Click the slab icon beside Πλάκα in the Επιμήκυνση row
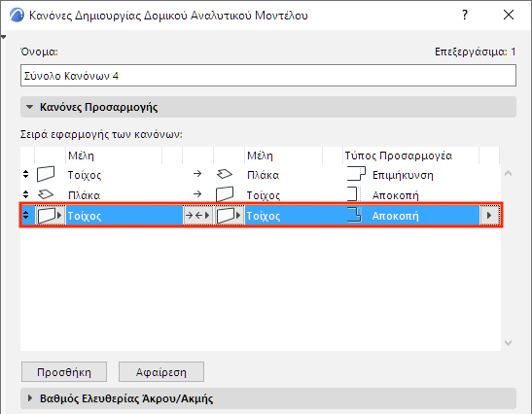532x414 pixels. 225,174
